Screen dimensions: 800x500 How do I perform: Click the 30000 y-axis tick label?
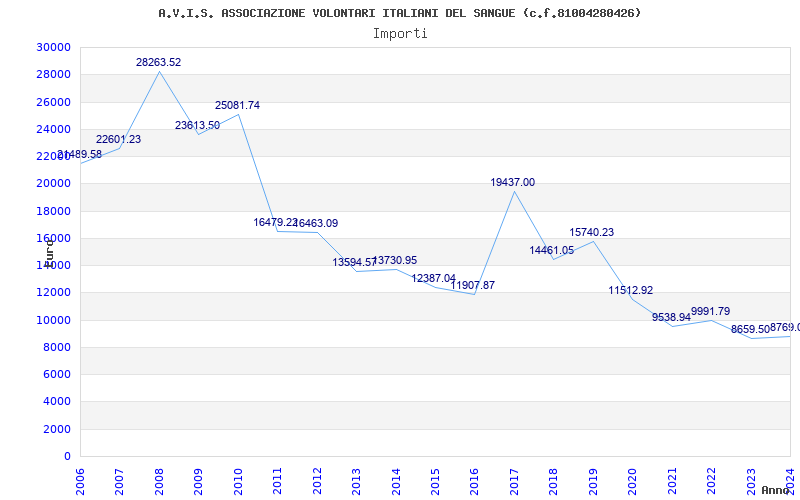pos(54,47)
